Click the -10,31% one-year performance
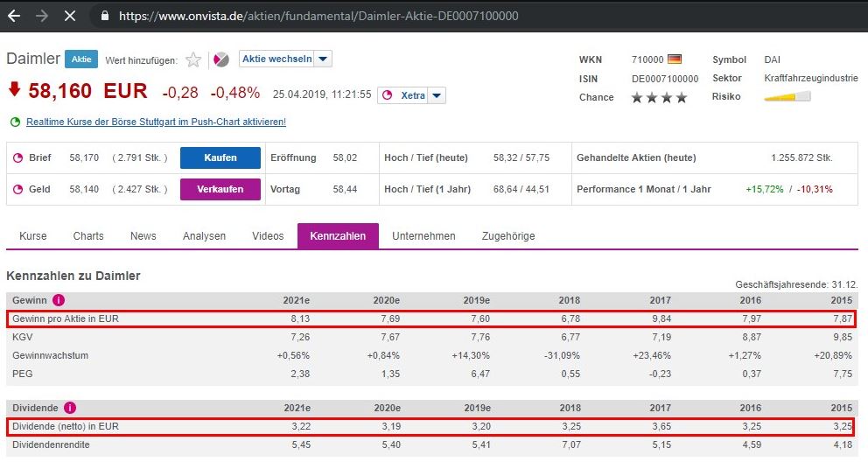 tap(815, 189)
